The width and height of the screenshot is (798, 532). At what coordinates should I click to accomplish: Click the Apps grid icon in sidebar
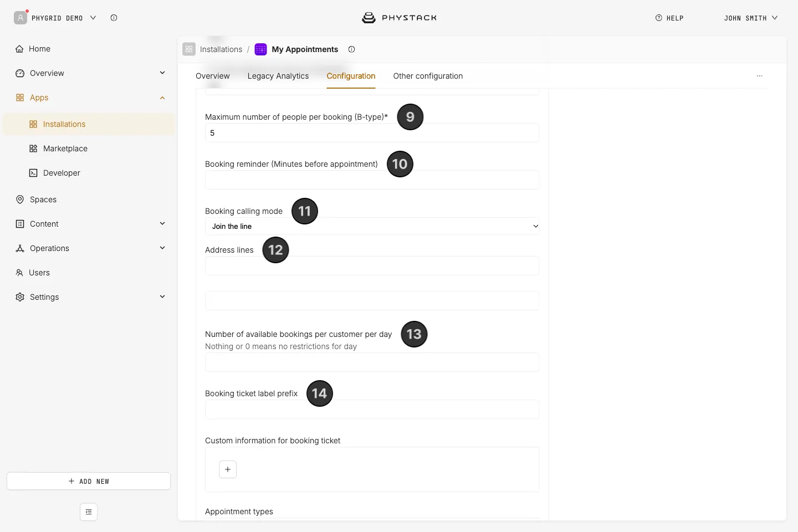click(20, 98)
